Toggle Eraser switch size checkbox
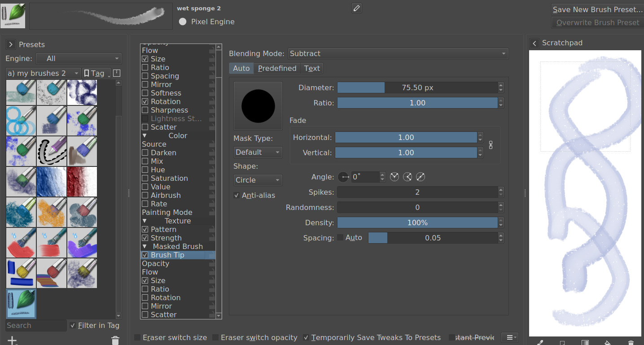 (x=138, y=337)
